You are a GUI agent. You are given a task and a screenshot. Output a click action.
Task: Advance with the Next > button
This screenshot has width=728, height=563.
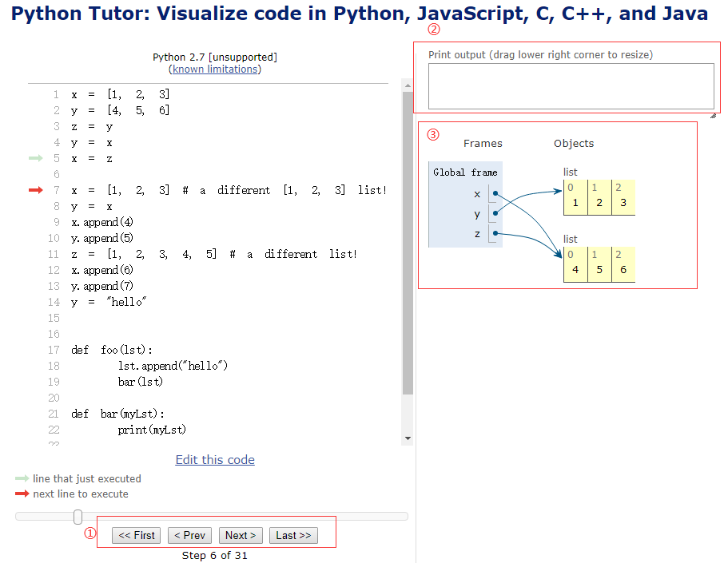[241, 535]
